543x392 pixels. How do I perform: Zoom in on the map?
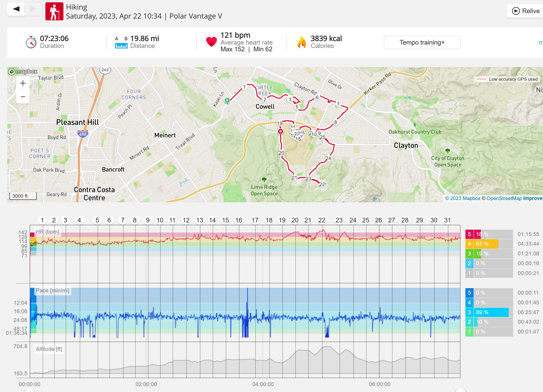(x=23, y=83)
